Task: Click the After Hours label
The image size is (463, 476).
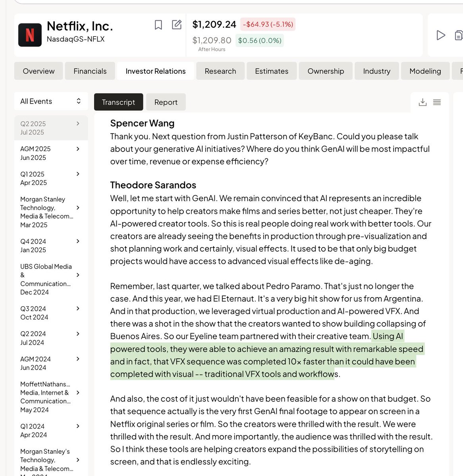Action: [212, 49]
